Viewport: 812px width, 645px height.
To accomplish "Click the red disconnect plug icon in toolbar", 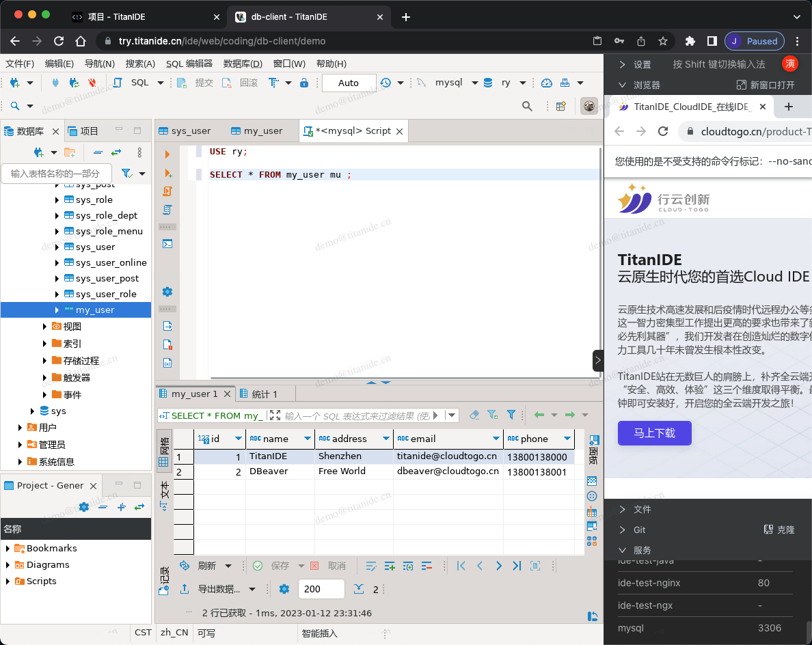I will (x=92, y=83).
